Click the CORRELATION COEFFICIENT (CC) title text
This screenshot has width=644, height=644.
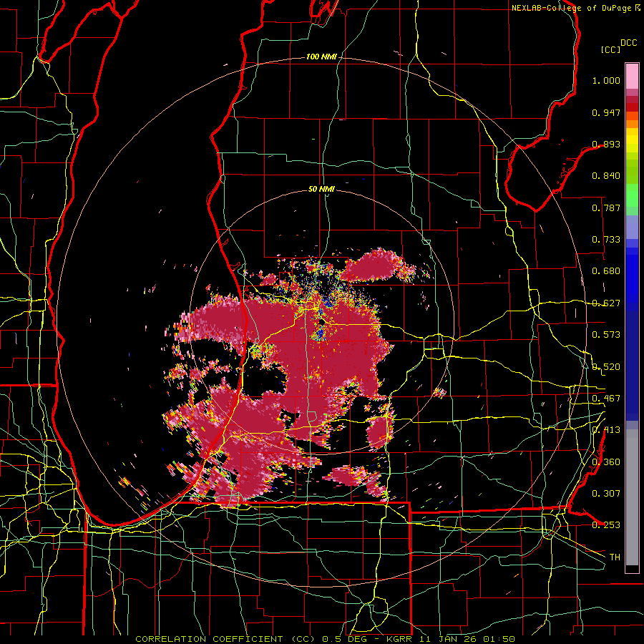point(225,639)
